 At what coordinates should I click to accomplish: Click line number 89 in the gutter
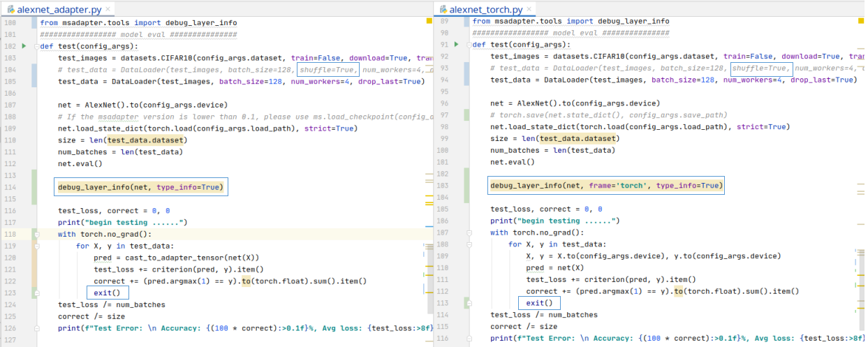[x=443, y=21]
